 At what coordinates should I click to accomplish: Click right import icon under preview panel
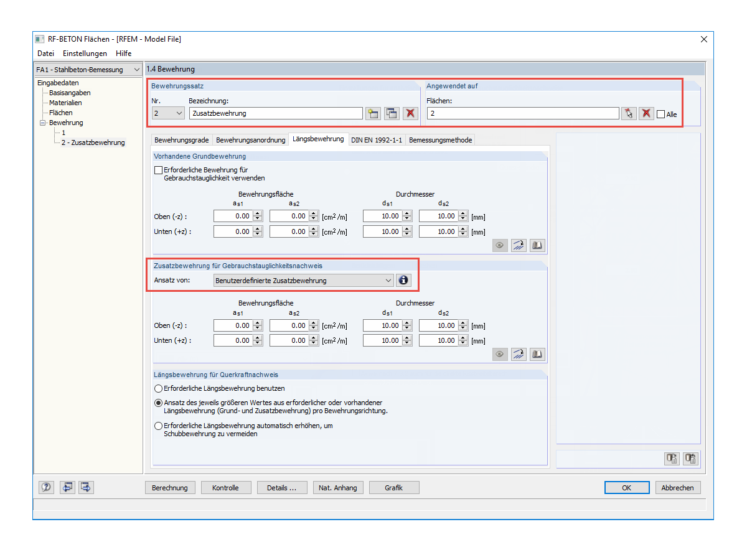(690, 459)
